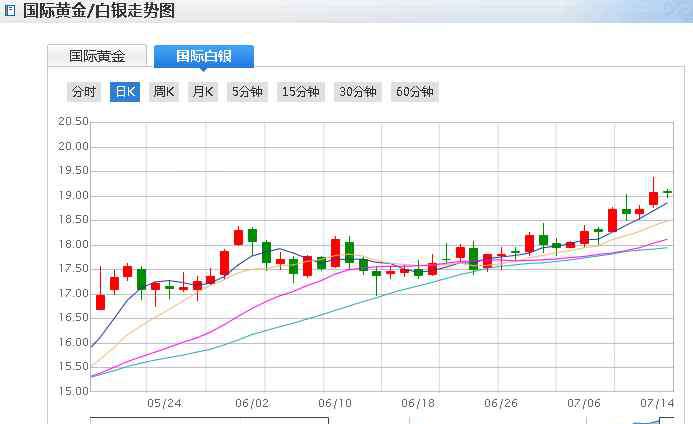Select the 日K daily candlestick view
693x424 pixels.
click(x=125, y=92)
